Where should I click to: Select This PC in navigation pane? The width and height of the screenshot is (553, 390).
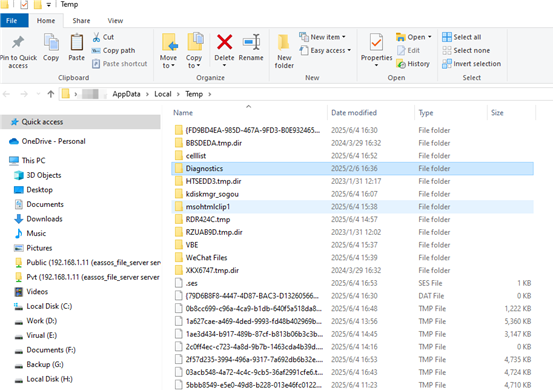point(28,161)
